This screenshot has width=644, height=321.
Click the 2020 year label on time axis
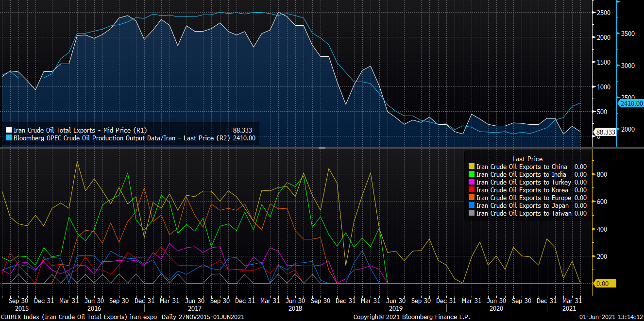coord(496,308)
